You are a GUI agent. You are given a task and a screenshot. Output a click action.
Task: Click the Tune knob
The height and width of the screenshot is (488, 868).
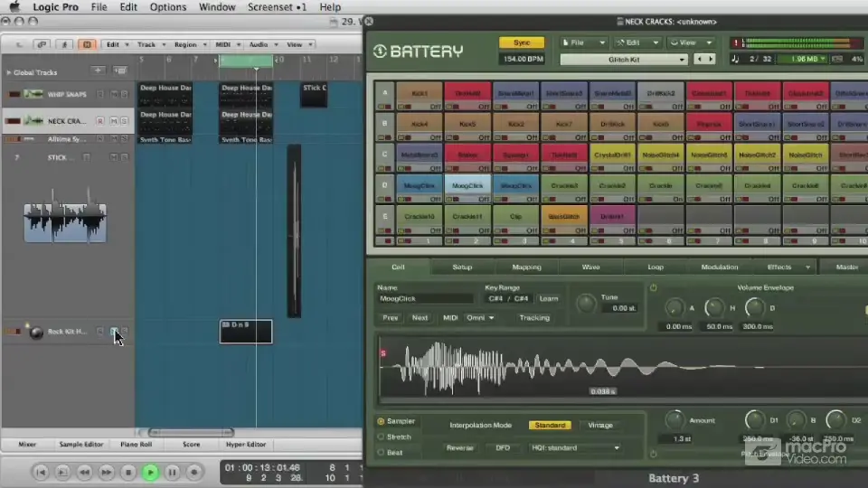pyautogui.click(x=586, y=304)
